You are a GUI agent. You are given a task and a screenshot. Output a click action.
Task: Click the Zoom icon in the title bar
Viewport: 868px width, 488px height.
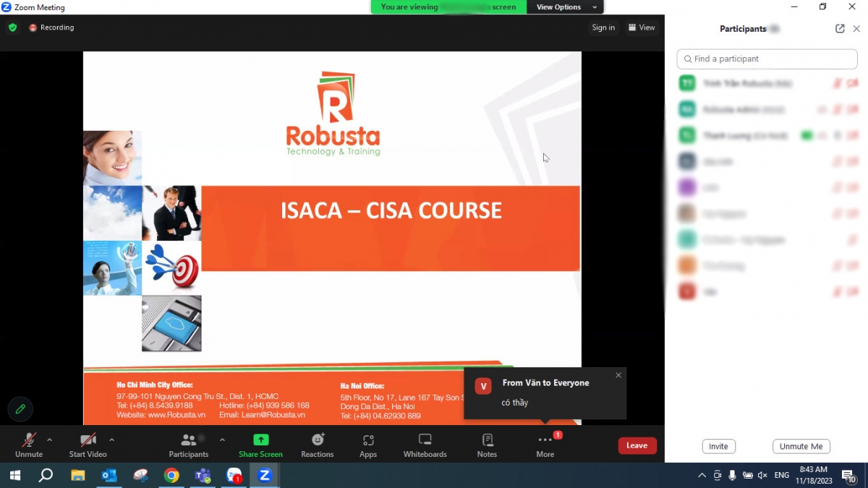7,7
